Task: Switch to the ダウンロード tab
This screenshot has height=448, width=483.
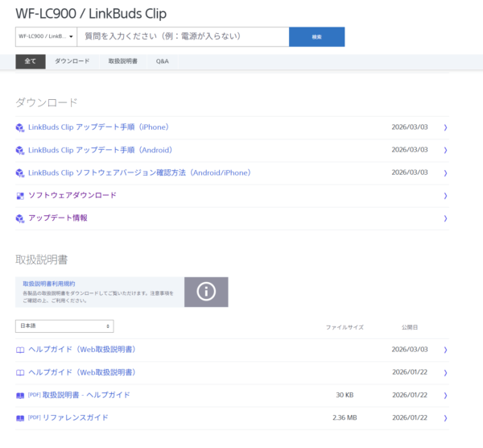Action: 72,61
